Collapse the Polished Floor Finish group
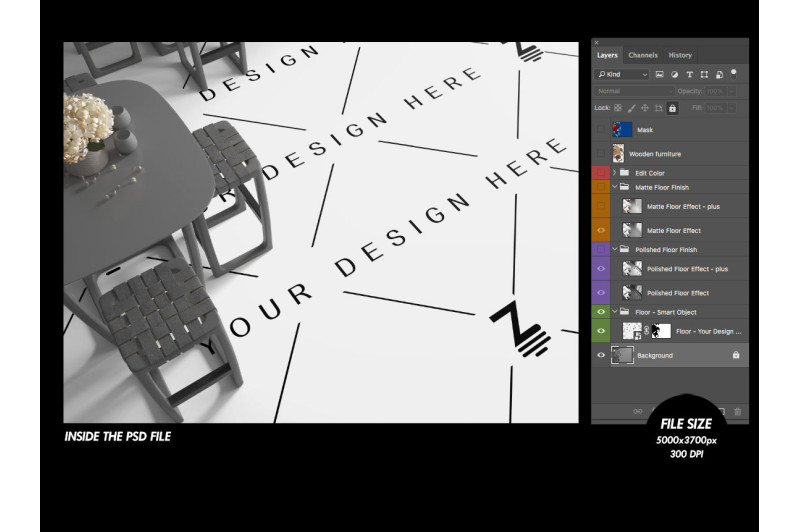This screenshot has height=532, width=800. [x=615, y=249]
